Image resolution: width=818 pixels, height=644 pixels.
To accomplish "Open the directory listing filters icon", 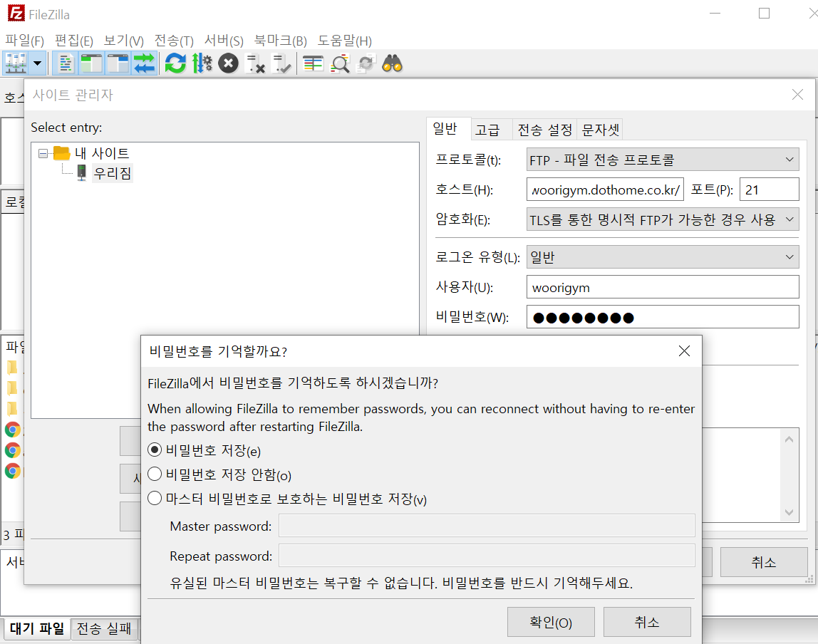I will point(313,63).
